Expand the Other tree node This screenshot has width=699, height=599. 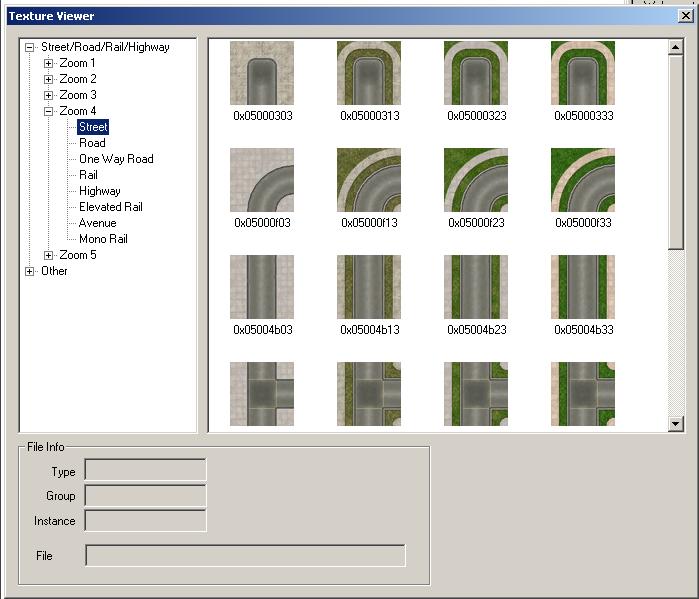tap(30, 271)
